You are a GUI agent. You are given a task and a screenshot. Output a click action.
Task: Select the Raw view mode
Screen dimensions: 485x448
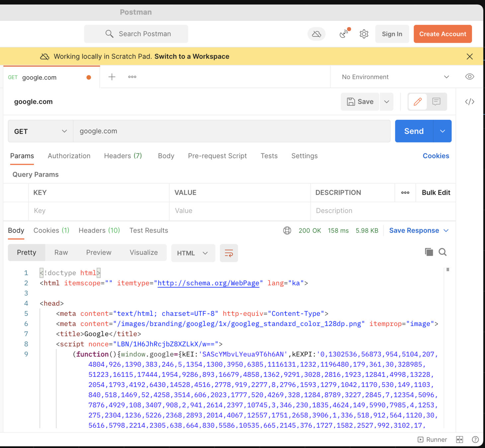pyautogui.click(x=61, y=253)
